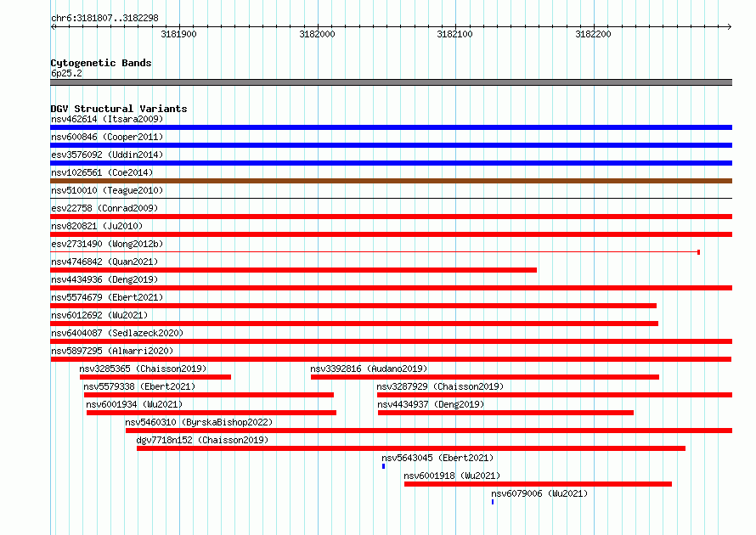Click the Cytogenetic Bands track title
756x535 pixels.
tap(101, 63)
